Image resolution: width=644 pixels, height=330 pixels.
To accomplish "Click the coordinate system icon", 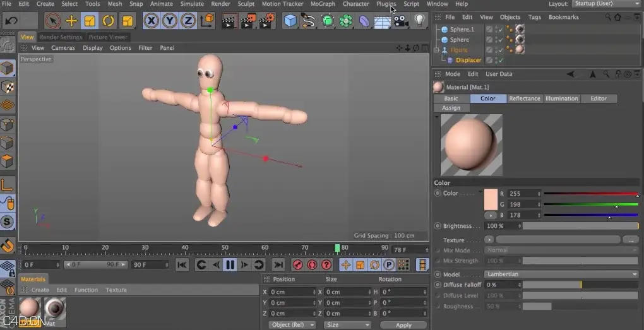I will [208, 21].
